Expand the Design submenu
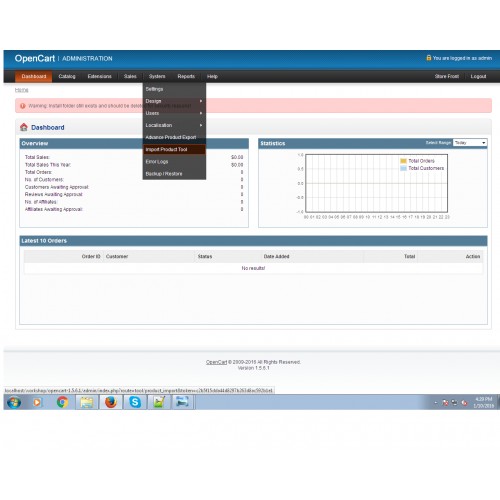Image resolution: width=500 pixels, height=500 pixels. coord(174,101)
